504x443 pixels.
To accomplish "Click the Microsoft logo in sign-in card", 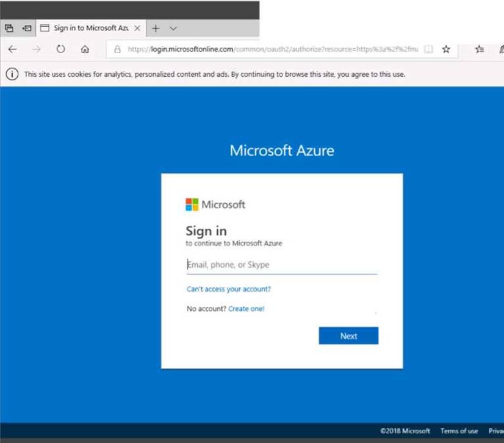I will (x=215, y=204).
